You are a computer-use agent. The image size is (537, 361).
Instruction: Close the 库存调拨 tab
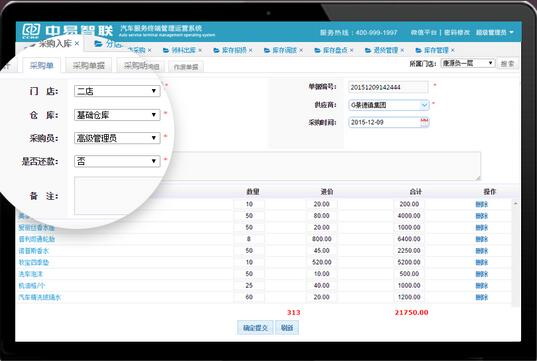(301, 50)
